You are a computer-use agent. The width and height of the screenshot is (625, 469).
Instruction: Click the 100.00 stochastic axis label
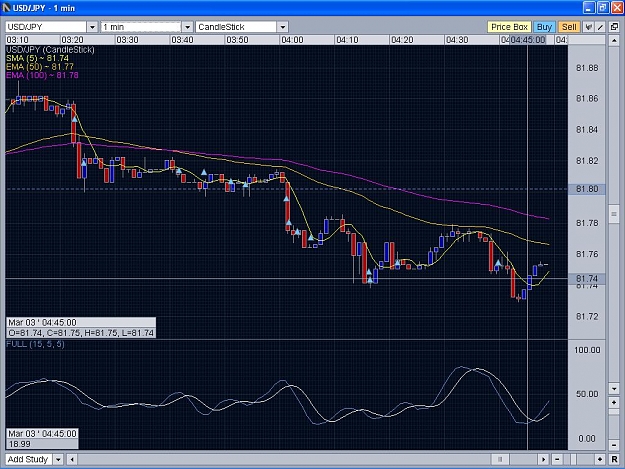click(x=587, y=350)
